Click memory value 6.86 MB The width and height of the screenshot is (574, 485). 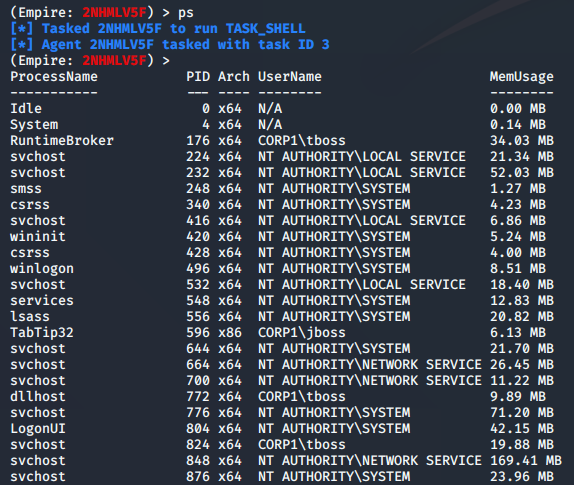point(518,221)
